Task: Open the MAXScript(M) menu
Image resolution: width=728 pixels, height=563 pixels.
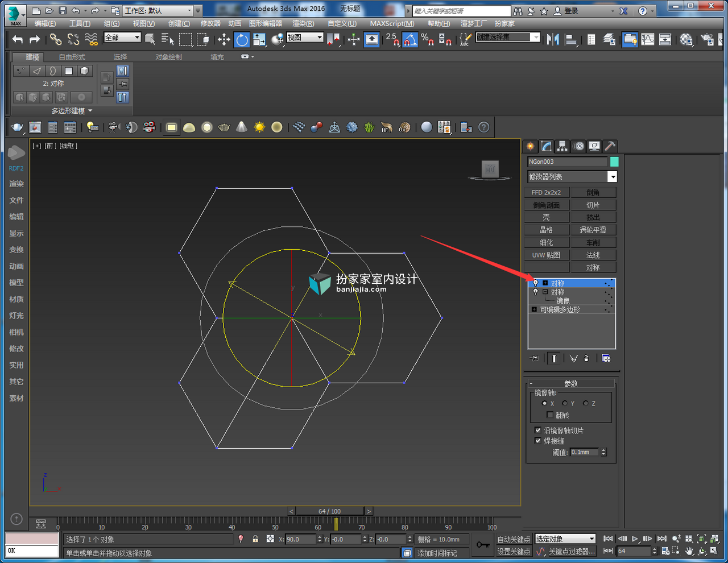Action: [392, 23]
